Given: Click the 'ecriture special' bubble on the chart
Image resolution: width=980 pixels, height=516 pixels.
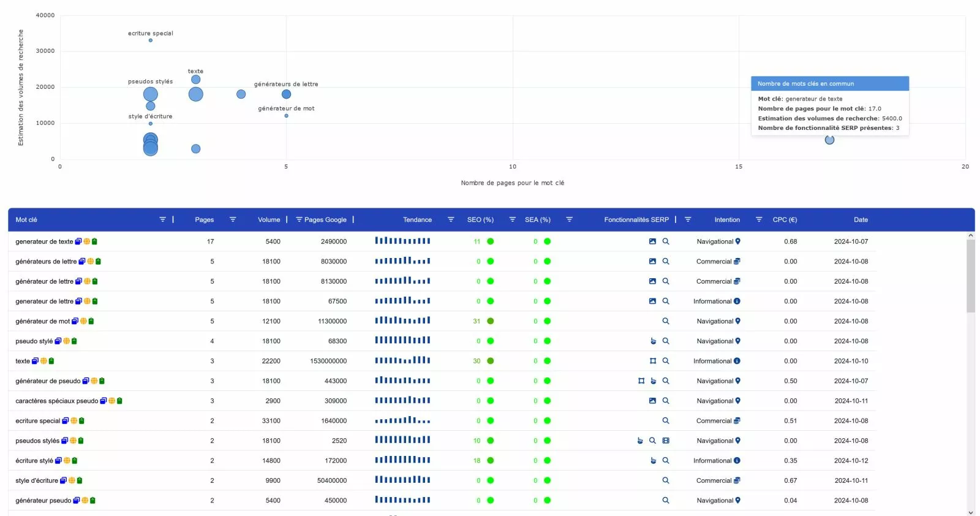Looking at the screenshot, I should click(151, 40).
